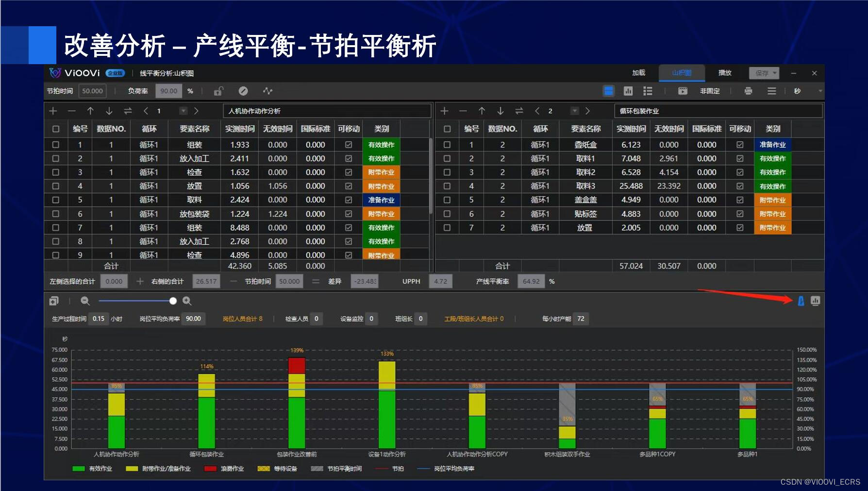Toggle select-all checkbox in left table header
The width and height of the screenshot is (868, 491).
(x=56, y=129)
